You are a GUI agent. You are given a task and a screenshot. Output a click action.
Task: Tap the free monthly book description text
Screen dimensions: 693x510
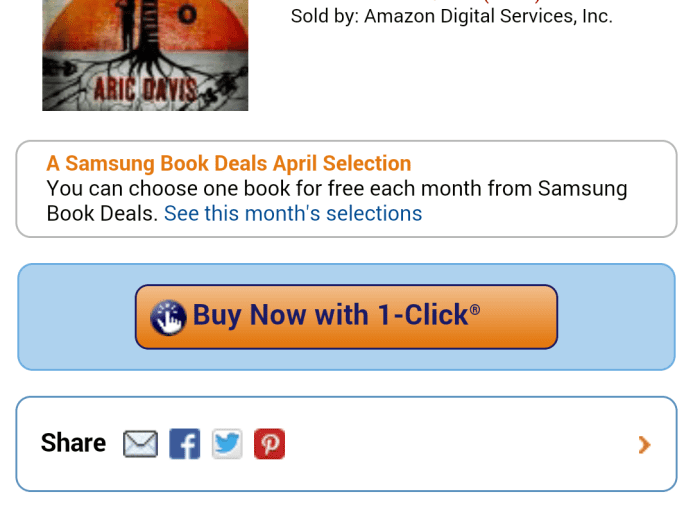pyautogui.click(x=337, y=201)
